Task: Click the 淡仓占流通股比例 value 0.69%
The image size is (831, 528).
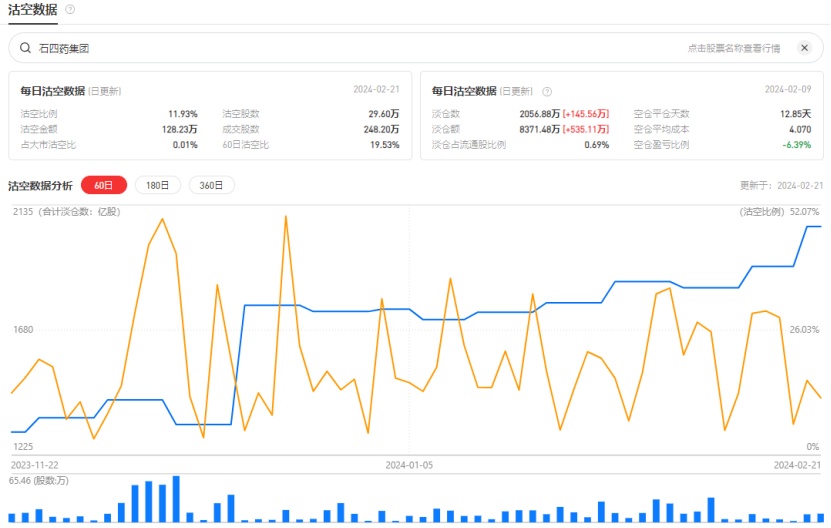Action: 597,145
